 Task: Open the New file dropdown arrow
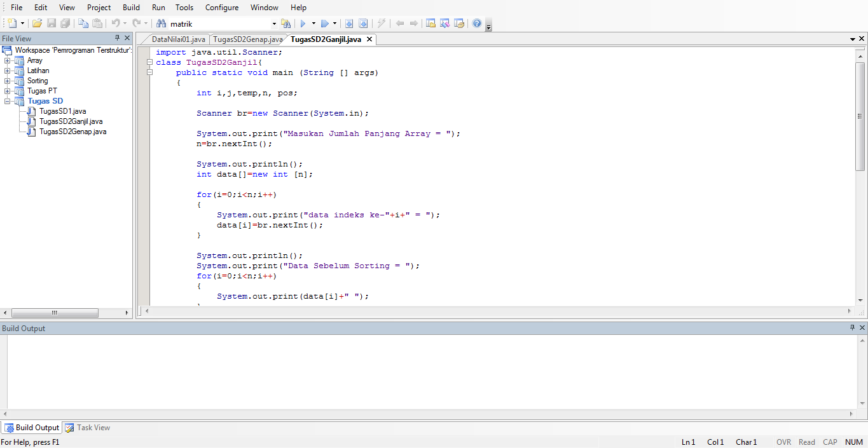pos(23,23)
